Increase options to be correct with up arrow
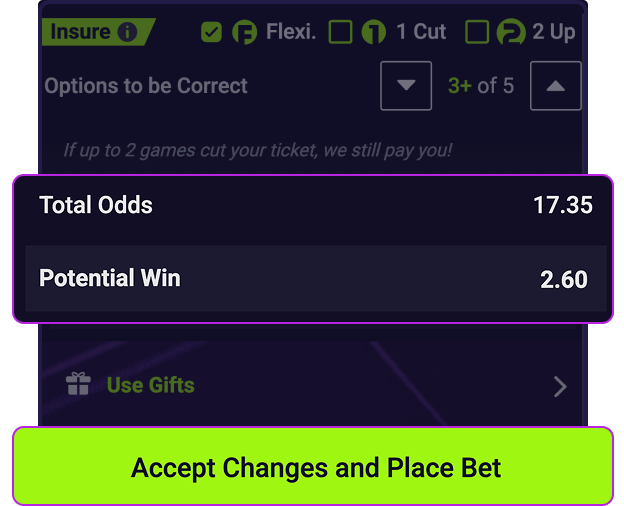624x506 pixels. tap(556, 86)
